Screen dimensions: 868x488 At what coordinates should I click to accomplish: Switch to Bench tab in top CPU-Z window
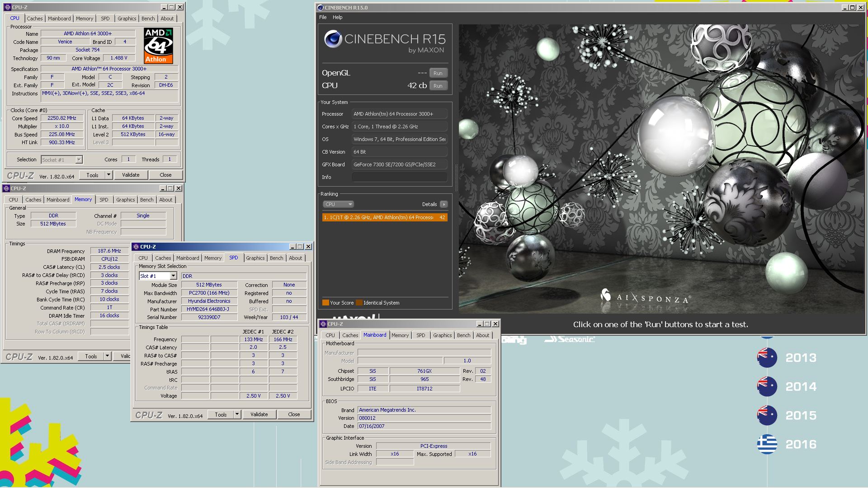tap(148, 19)
